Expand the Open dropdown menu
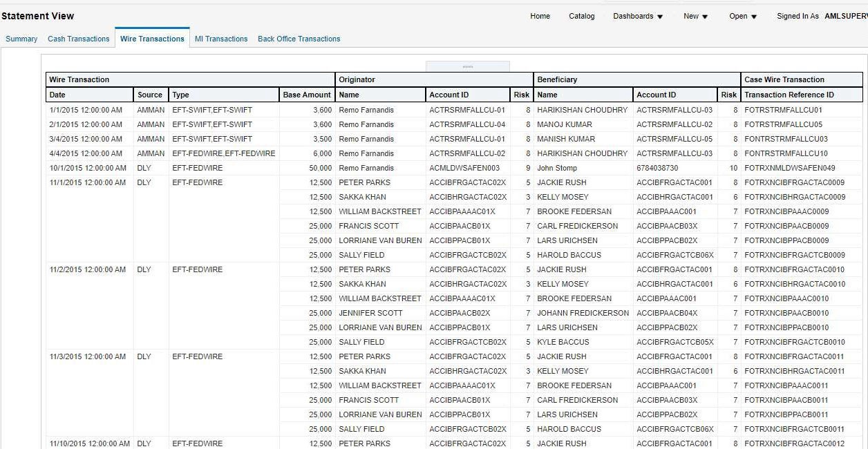868x449 pixels. tap(742, 15)
